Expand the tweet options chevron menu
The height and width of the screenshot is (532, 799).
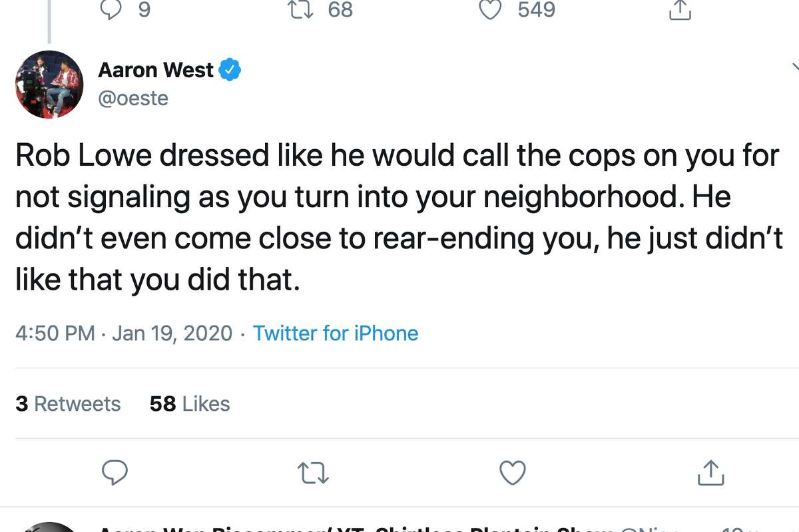(x=795, y=67)
